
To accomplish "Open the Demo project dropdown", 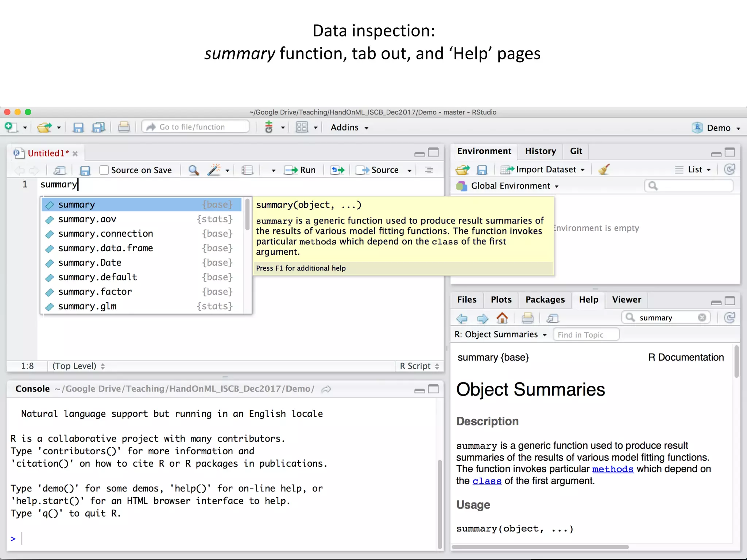I will (716, 128).
